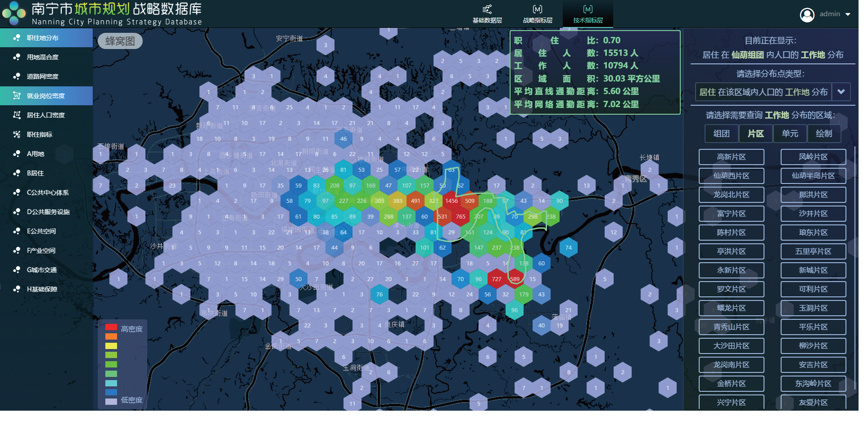Screen dimensions: 868x439
Task: Click the 居住人口密度 sidebar icon
Action: point(17,115)
